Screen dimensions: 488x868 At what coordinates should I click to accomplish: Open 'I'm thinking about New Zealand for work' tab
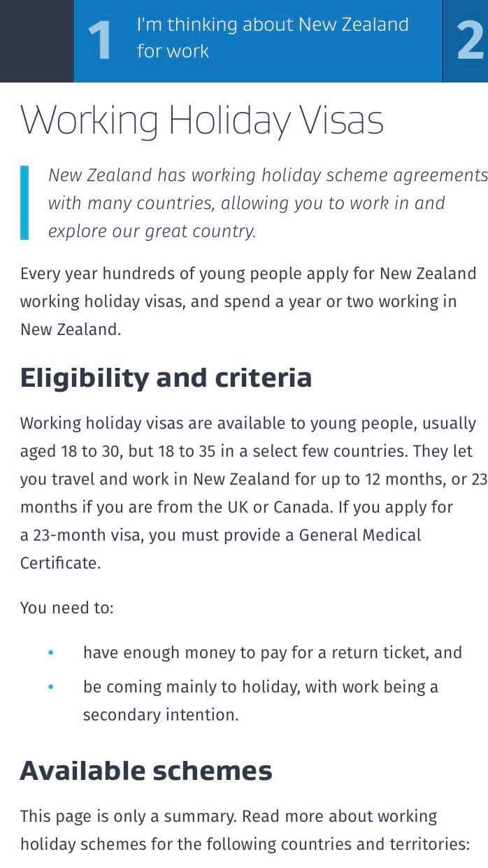258,41
